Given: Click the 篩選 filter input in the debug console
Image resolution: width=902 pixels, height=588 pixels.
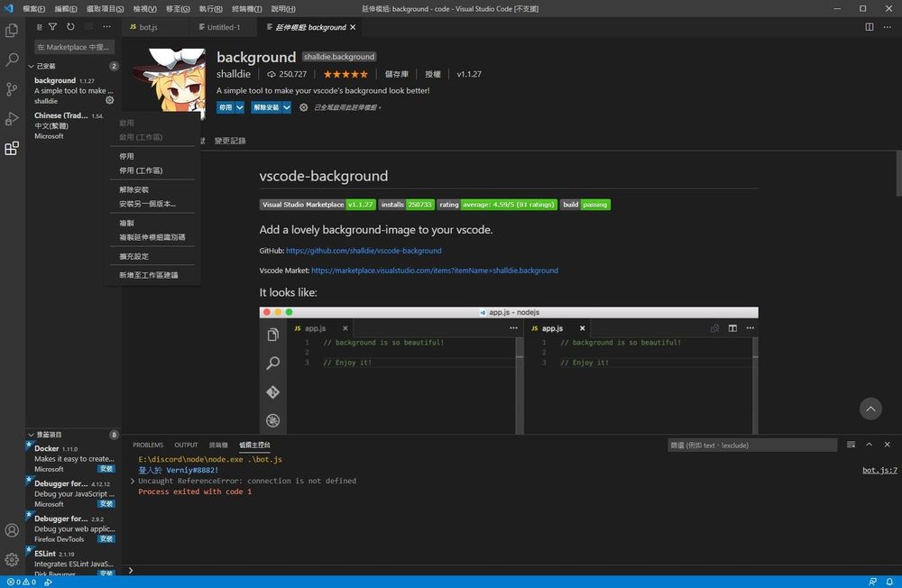Looking at the screenshot, I should pyautogui.click(x=753, y=445).
